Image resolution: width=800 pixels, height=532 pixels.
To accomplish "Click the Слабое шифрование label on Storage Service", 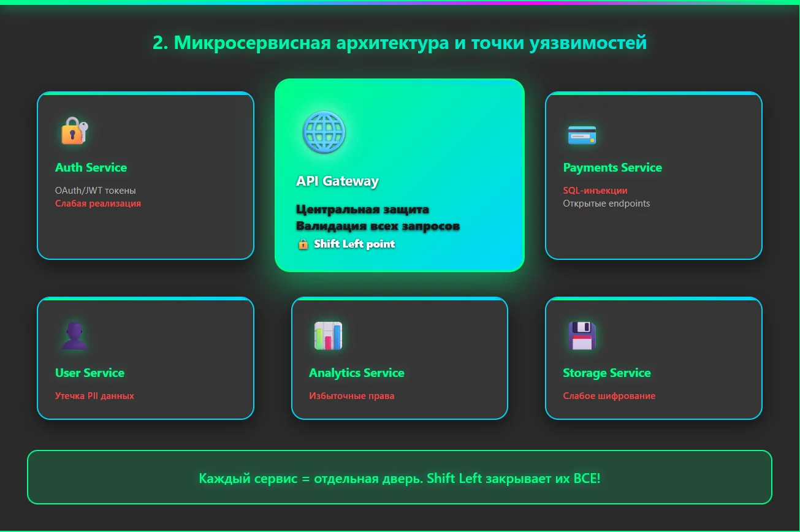I will click(x=610, y=395).
